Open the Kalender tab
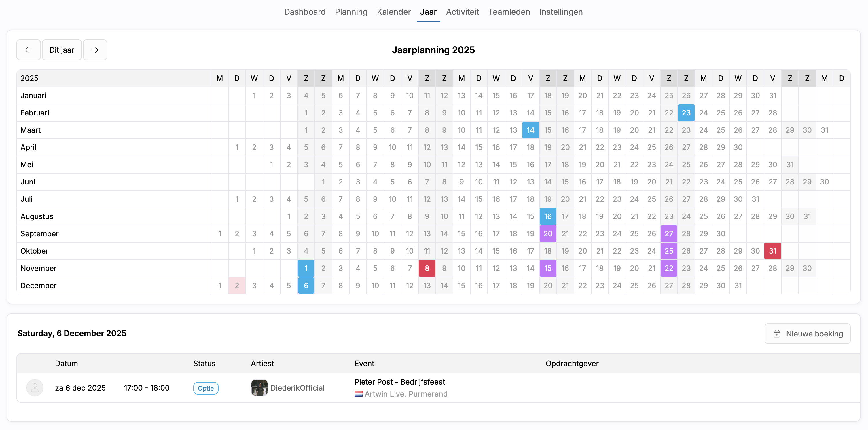Viewport: 868px width, 430px height. coord(394,12)
